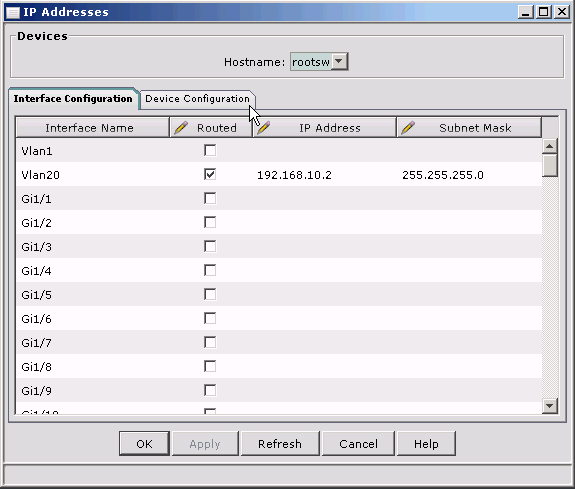Viewport: 575px width, 489px height.
Task: Select the 255.255.255.0 subnet mask cell
Action: pyautogui.click(x=443, y=175)
